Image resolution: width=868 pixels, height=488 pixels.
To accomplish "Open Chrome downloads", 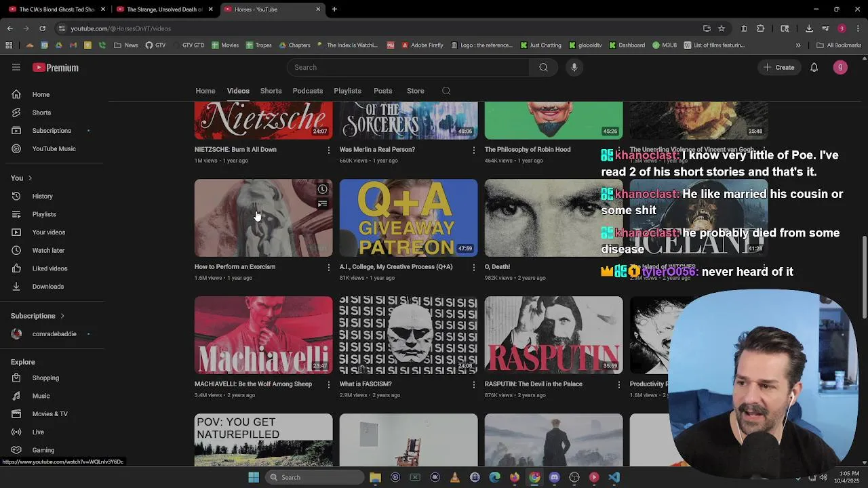I will click(809, 28).
